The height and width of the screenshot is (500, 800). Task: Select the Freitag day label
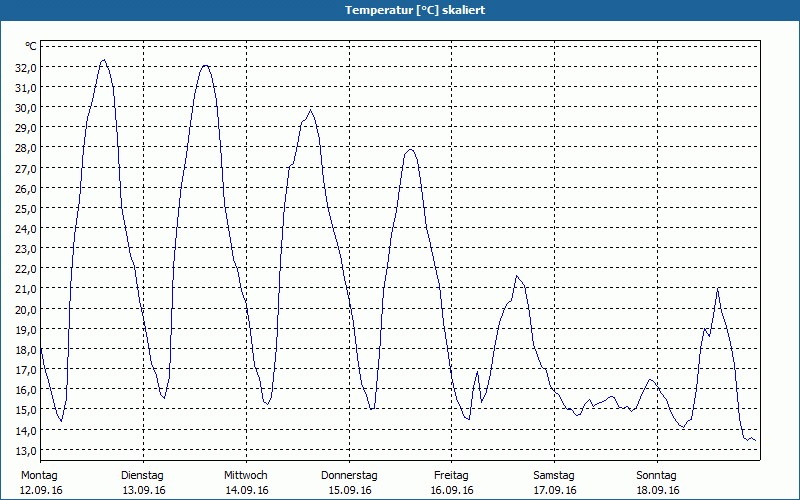click(x=451, y=476)
